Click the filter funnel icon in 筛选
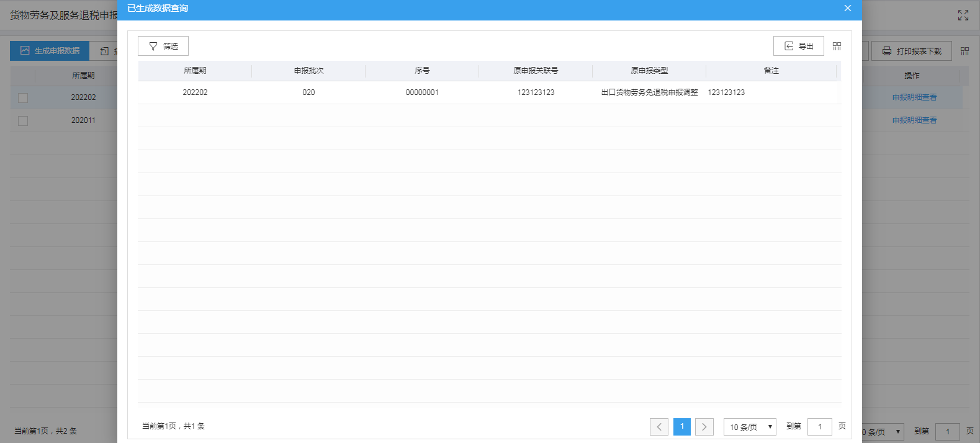This screenshot has width=980, height=443. (153, 47)
